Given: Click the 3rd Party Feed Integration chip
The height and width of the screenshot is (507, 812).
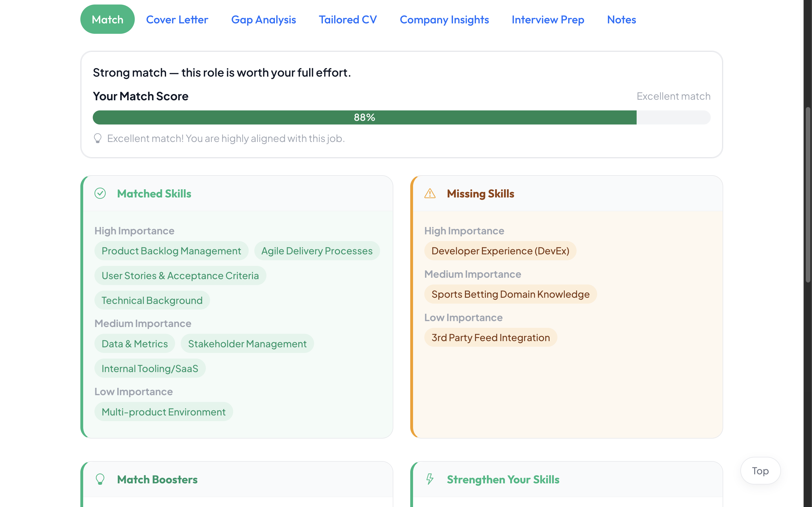Looking at the screenshot, I should click(x=490, y=337).
